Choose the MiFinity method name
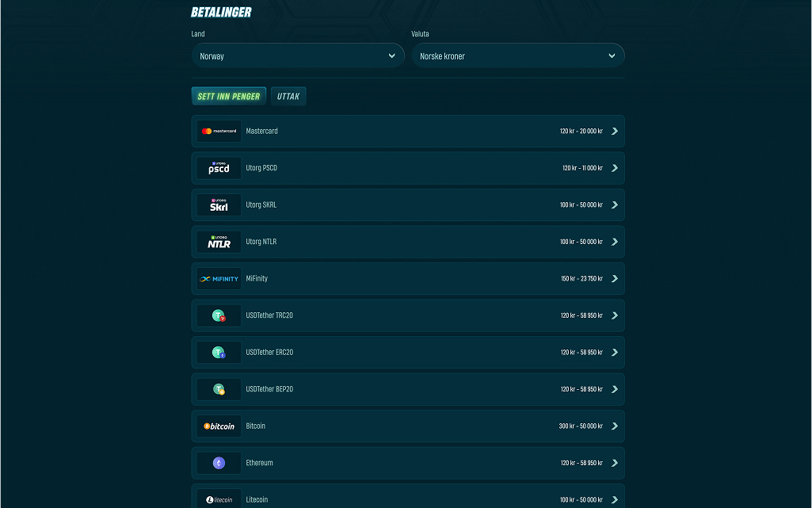This screenshot has width=812, height=508. (x=257, y=279)
